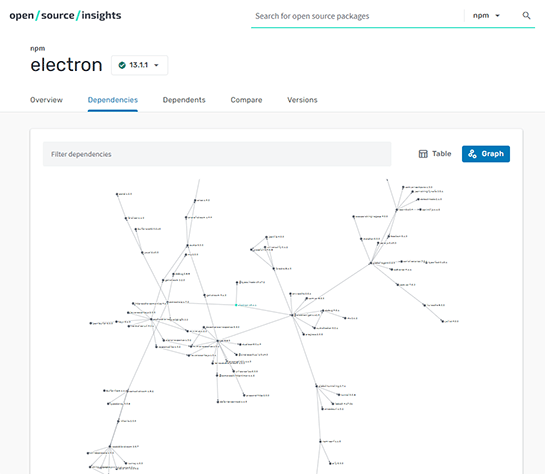Expand the 13.1.1 version selector

click(x=139, y=65)
